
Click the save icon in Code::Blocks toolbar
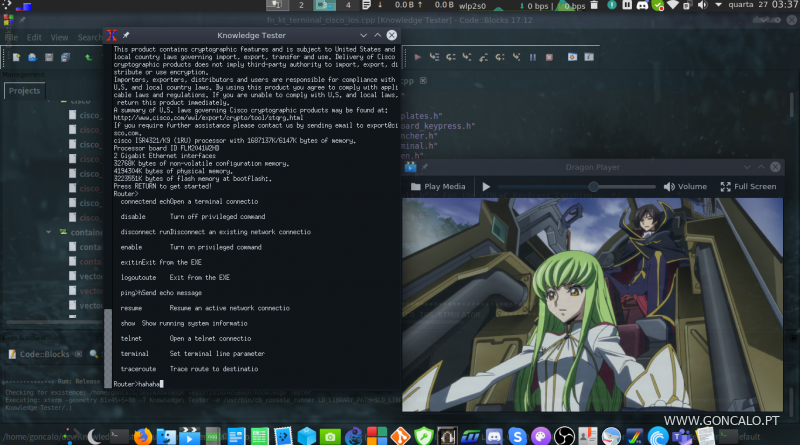48,57
